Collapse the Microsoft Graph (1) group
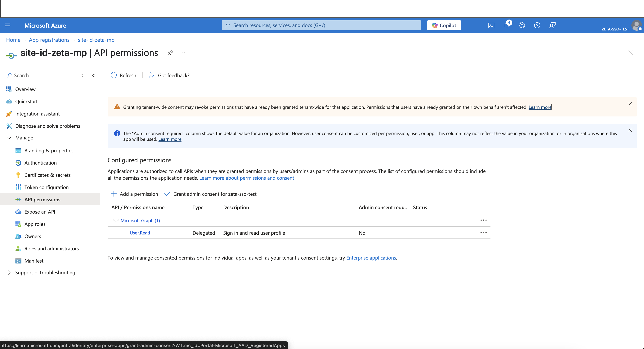644x349 pixels. (x=116, y=221)
